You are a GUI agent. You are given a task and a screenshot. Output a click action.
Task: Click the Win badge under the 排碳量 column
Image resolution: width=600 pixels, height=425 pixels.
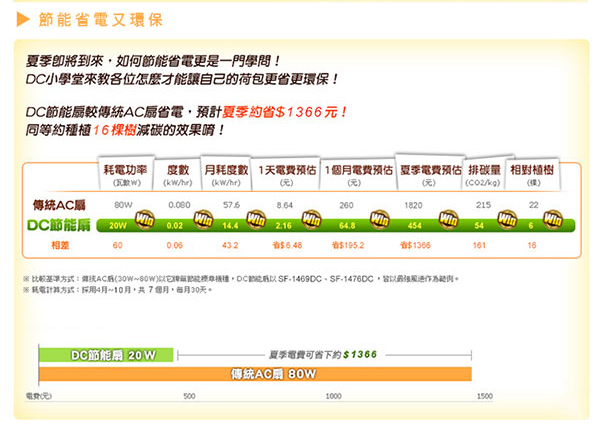pyautogui.click(x=505, y=219)
